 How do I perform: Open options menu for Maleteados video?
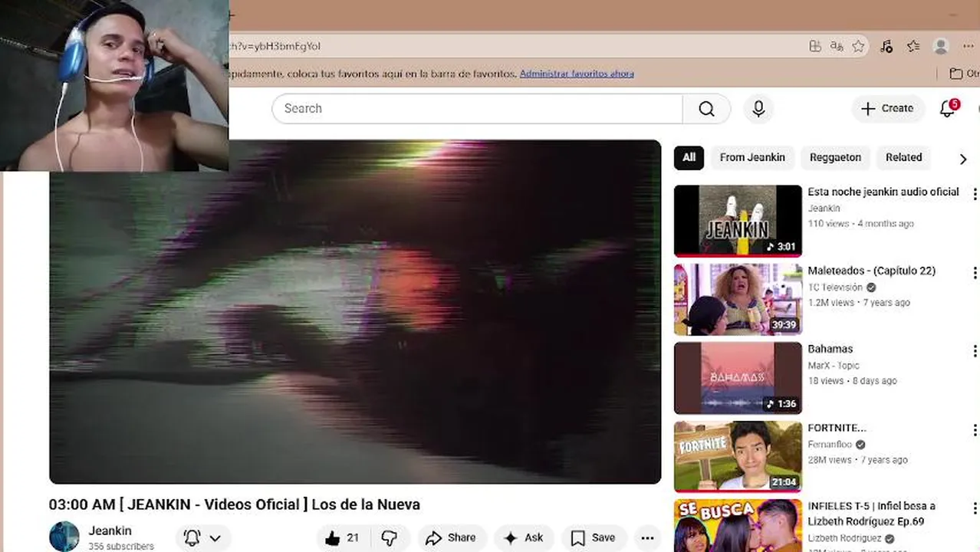(975, 273)
